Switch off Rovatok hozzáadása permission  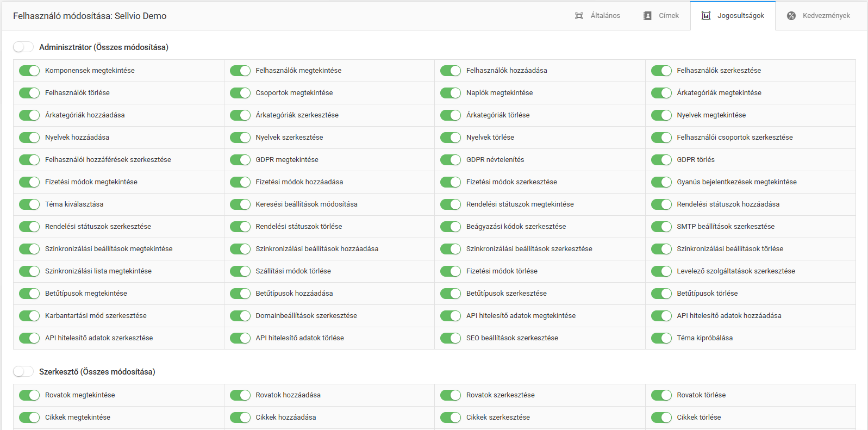pyautogui.click(x=240, y=395)
